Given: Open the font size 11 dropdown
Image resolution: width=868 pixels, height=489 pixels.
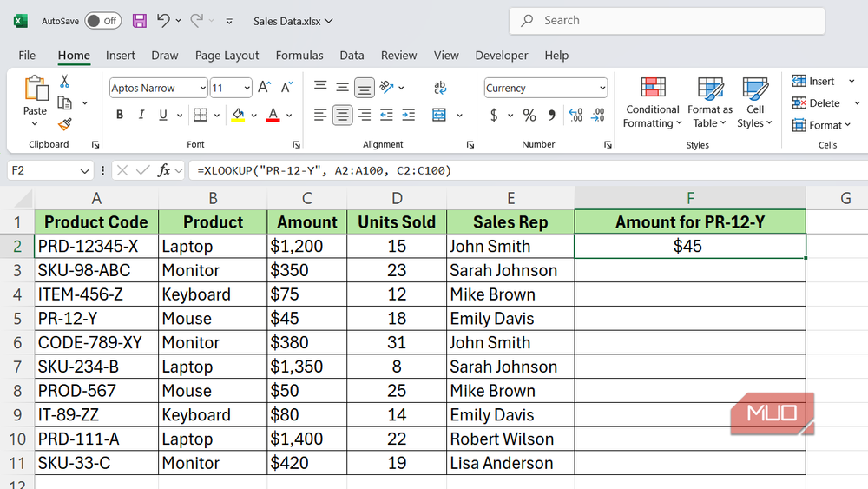Looking at the screenshot, I should coord(247,88).
